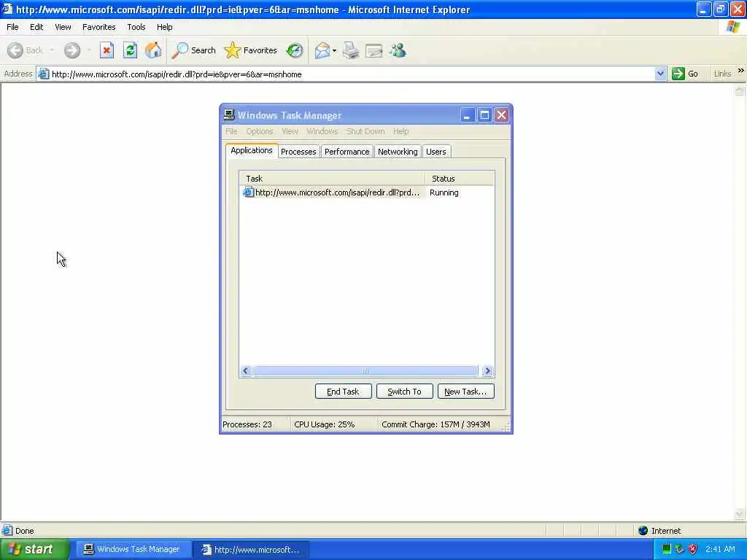Click CPU Usage: 25% in the status bar

(324, 424)
